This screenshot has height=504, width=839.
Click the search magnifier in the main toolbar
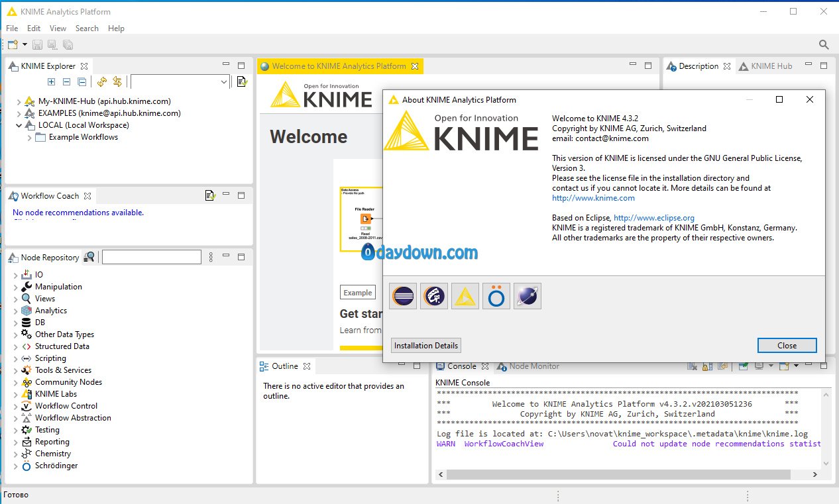[824, 44]
